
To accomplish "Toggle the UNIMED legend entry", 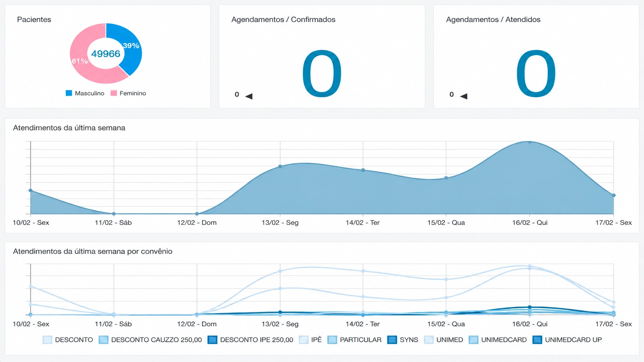I will 444,340.
